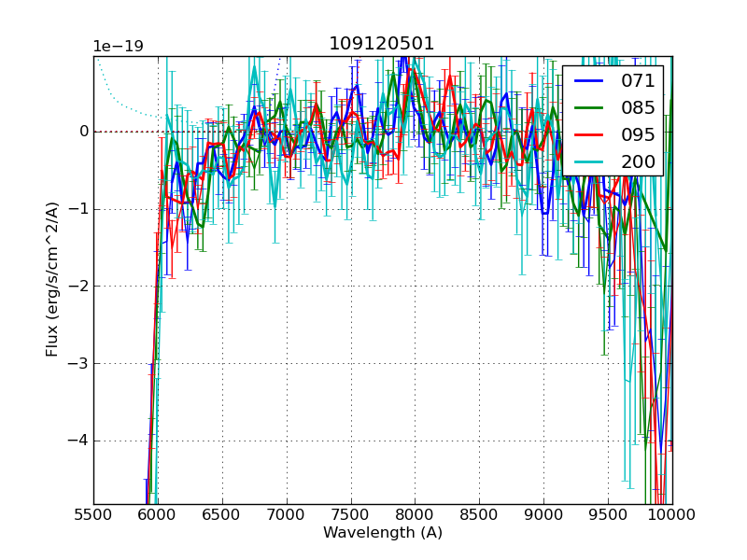
Task: Click the 0 y-axis tick label
Action: [x=83, y=132]
